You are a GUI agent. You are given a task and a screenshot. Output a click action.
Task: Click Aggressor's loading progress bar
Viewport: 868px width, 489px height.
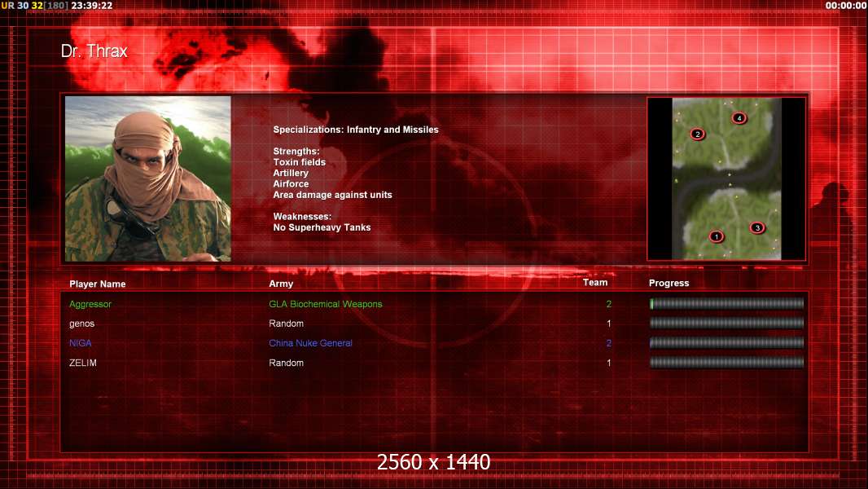tap(726, 303)
